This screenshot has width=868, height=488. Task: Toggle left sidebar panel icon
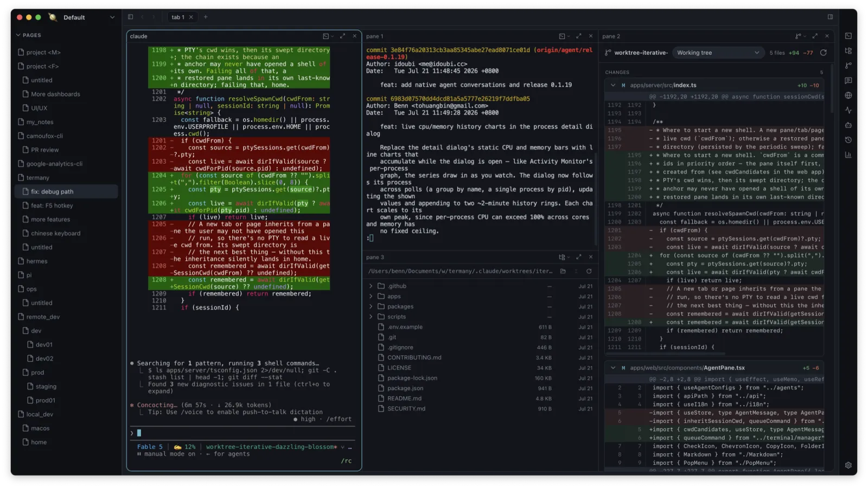(x=130, y=17)
